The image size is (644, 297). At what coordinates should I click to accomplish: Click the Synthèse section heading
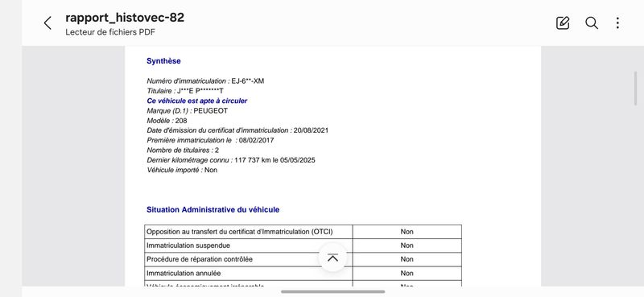tap(163, 61)
